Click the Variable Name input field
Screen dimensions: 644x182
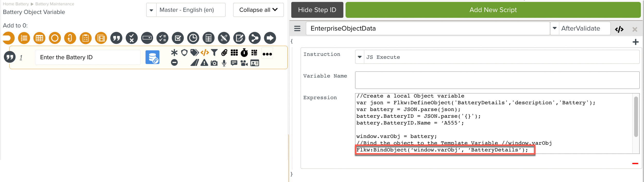tap(497, 80)
